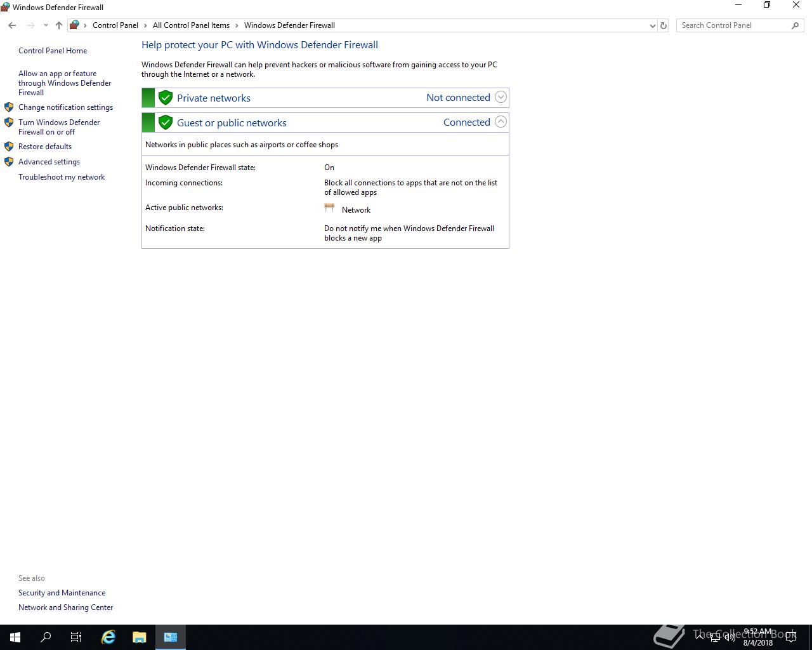Open taskbar Search
This screenshot has height=650, width=812.
(46, 637)
